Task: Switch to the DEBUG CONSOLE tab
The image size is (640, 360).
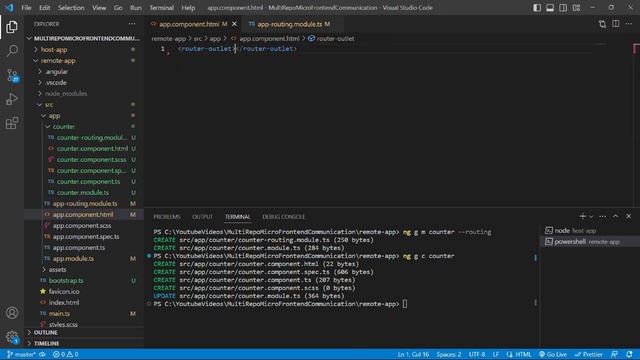Action: (284, 217)
